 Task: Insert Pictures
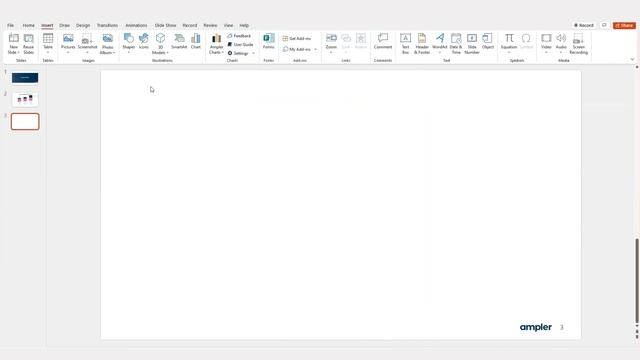68,44
